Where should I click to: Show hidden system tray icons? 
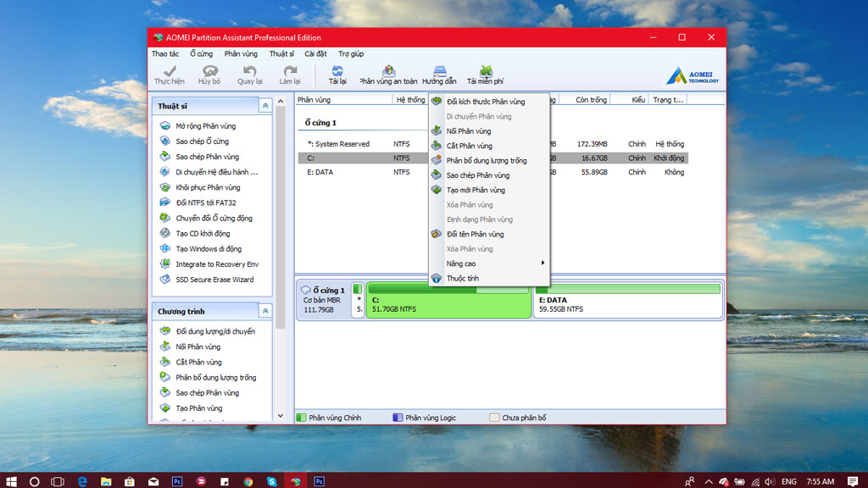(709, 481)
